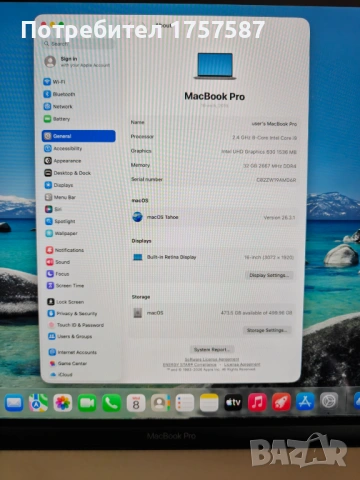Click the macOS Tahoe version row

tap(214, 217)
